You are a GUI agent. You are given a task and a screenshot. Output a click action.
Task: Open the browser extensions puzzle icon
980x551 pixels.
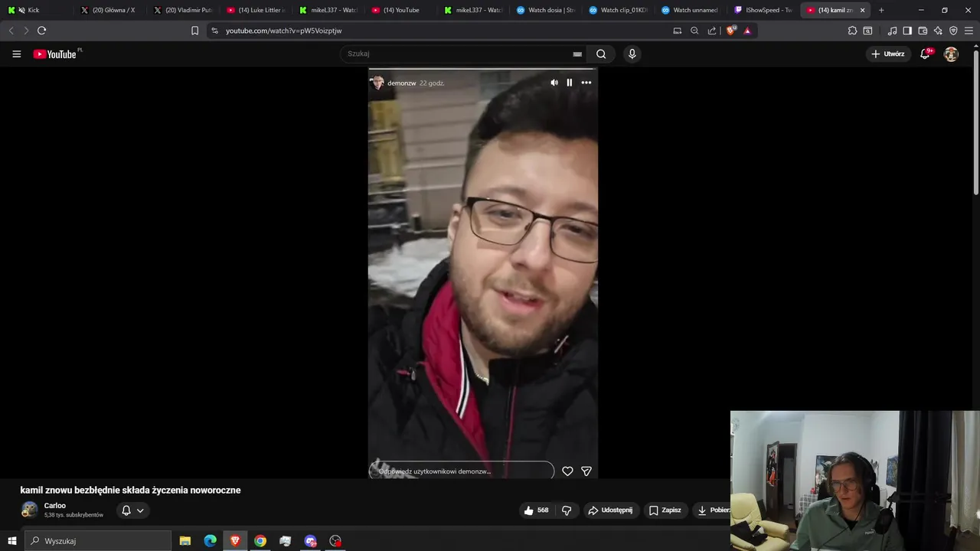(852, 31)
